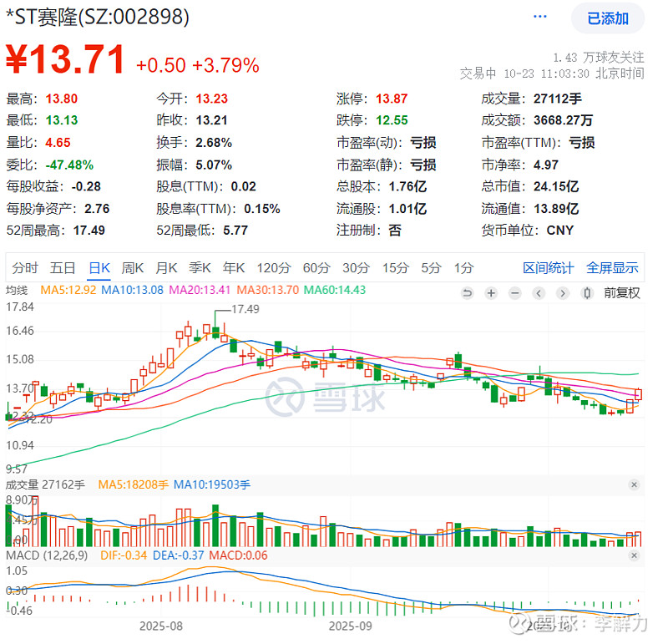Switch to the 1分 interval tab

point(463,268)
